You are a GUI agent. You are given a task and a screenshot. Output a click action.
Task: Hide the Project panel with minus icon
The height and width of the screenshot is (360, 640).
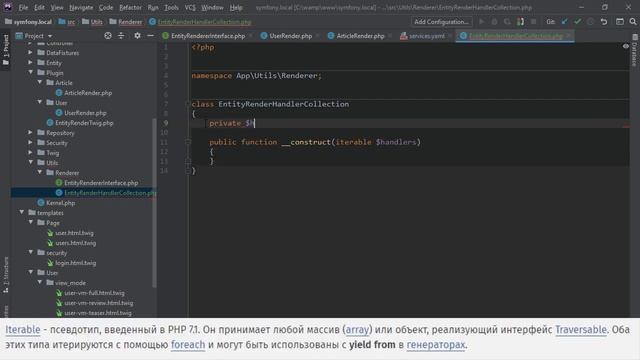pyautogui.click(x=150, y=36)
